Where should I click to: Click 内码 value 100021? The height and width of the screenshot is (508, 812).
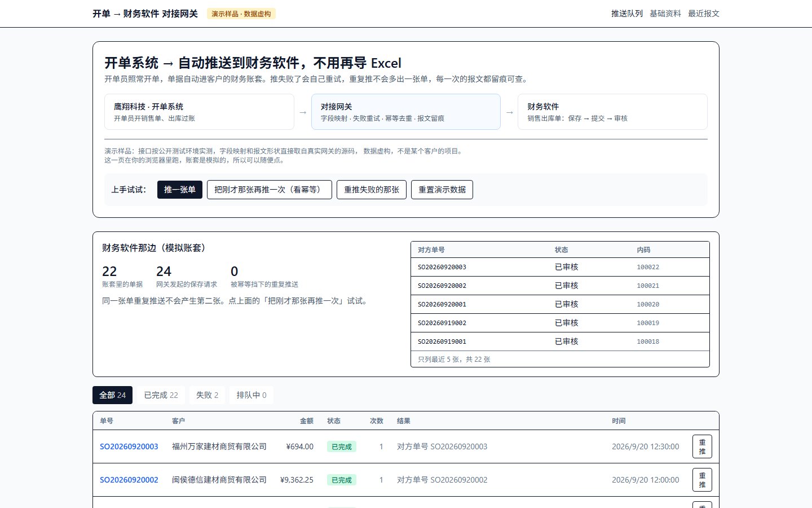(x=648, y=286)
